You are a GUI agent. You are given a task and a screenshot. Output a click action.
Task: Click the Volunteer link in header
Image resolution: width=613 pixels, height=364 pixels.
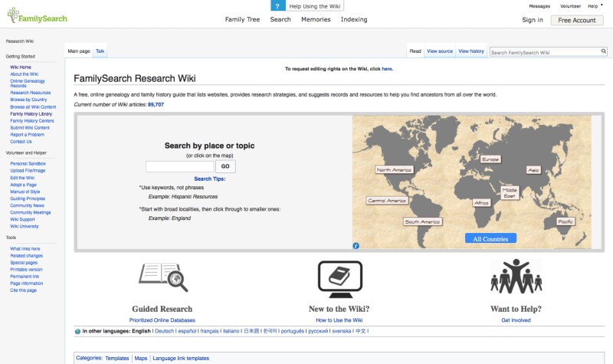[570, 6]
